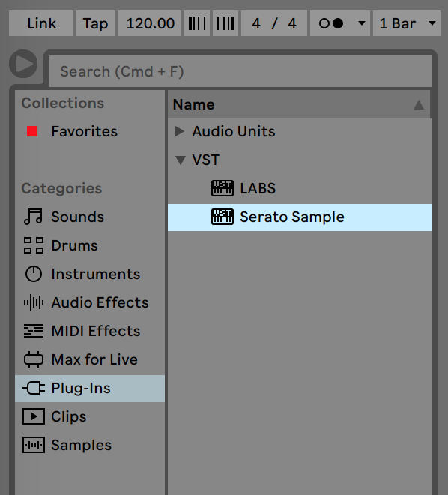
Task: Open Instruments via its clock icon
Action: 34,274
